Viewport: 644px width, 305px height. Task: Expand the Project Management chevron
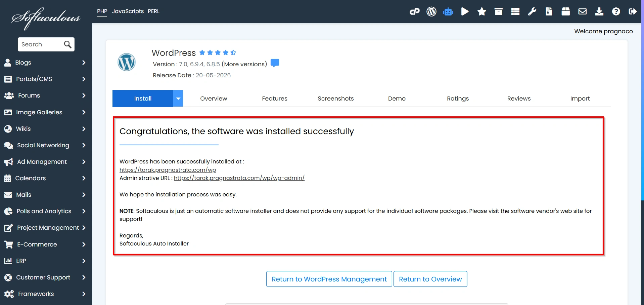coord(84,228)
